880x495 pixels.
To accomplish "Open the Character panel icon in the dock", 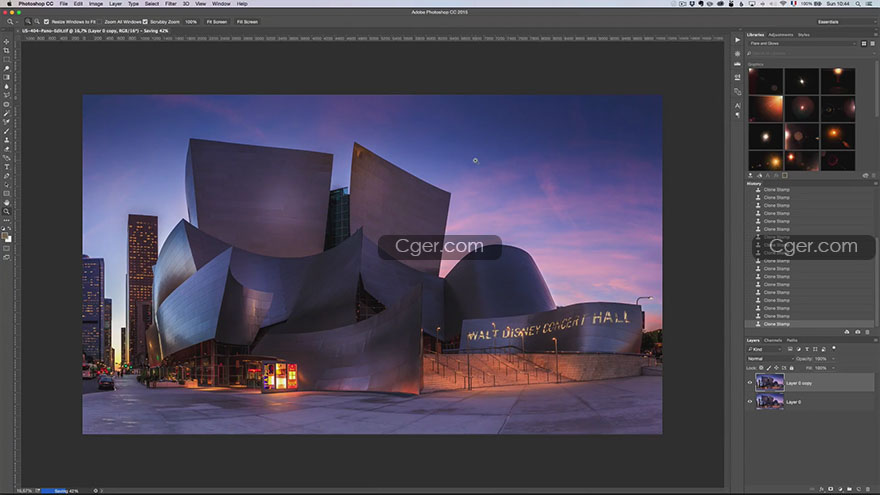I will point(737,105).
